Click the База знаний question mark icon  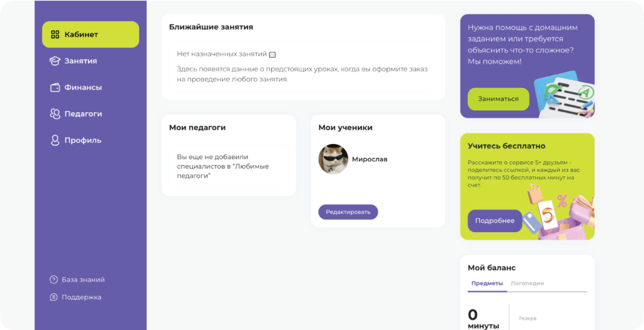coord(54,279)
